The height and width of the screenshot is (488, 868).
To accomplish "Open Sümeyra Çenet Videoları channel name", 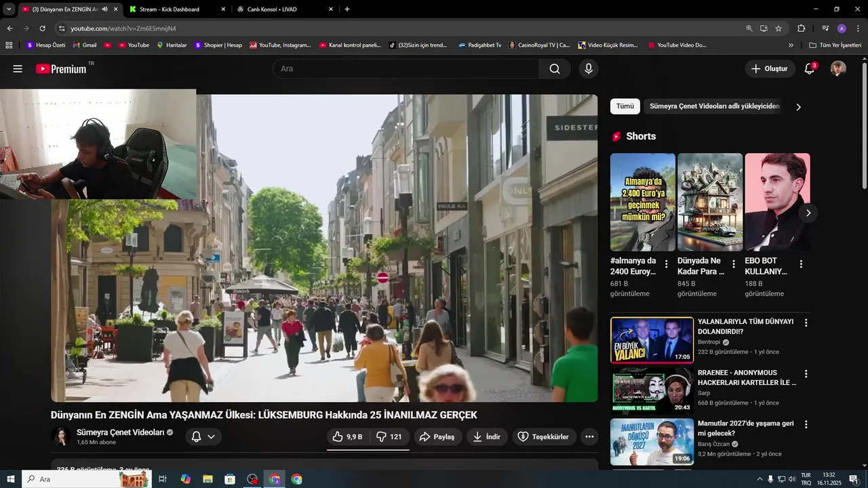I will click(120, 432).
